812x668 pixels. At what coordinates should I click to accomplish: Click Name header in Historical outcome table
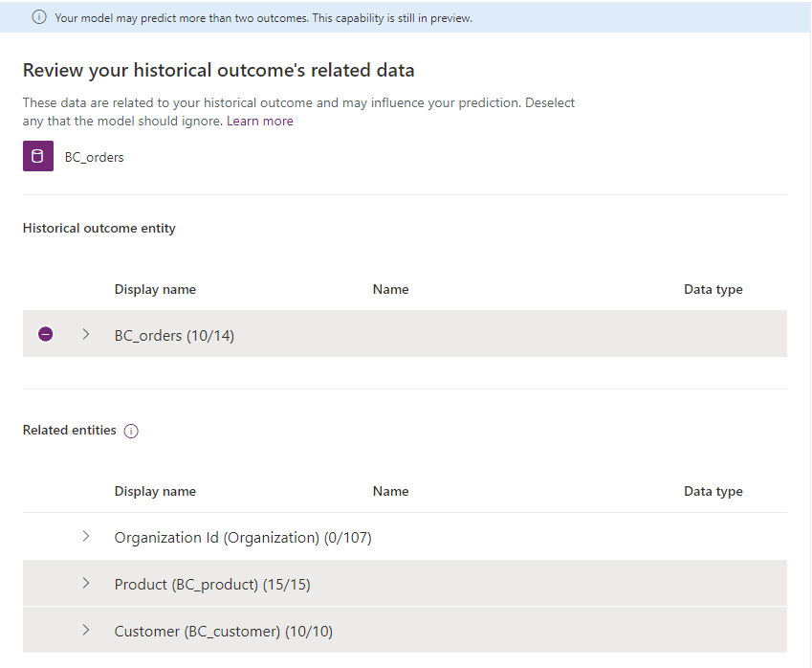[x=390, y=289]
